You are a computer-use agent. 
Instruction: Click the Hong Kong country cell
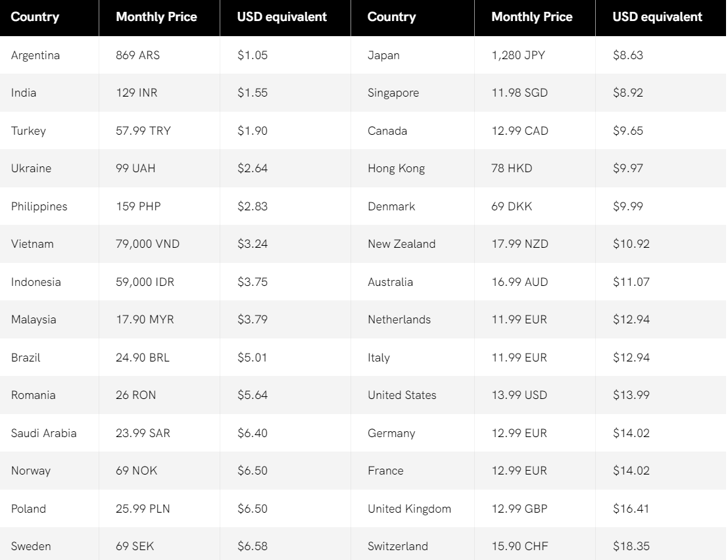click(412, 168)
